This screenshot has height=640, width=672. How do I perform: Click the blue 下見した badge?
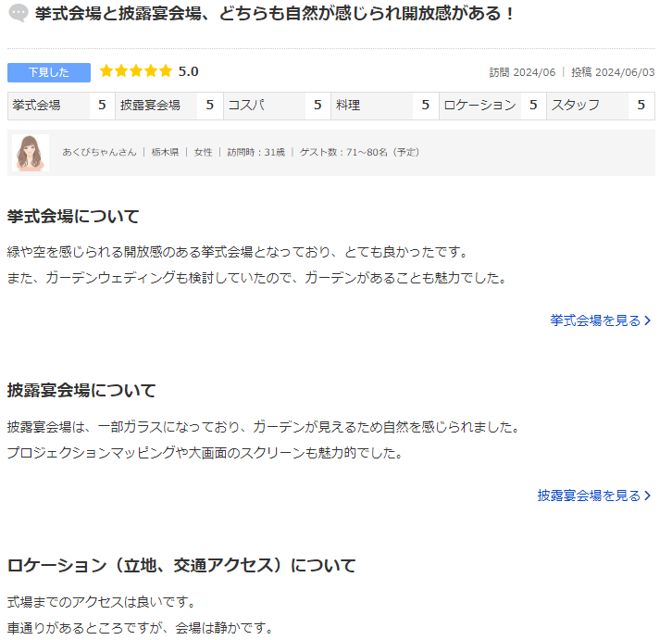tap(49, 72)
